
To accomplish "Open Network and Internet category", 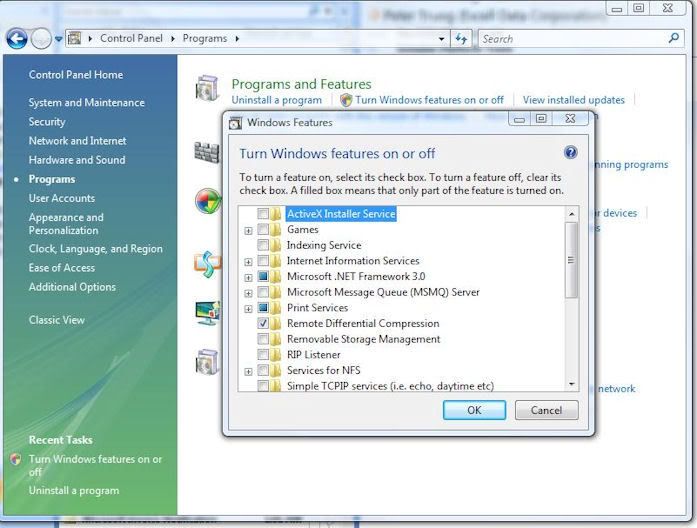I will coord(77,141).
